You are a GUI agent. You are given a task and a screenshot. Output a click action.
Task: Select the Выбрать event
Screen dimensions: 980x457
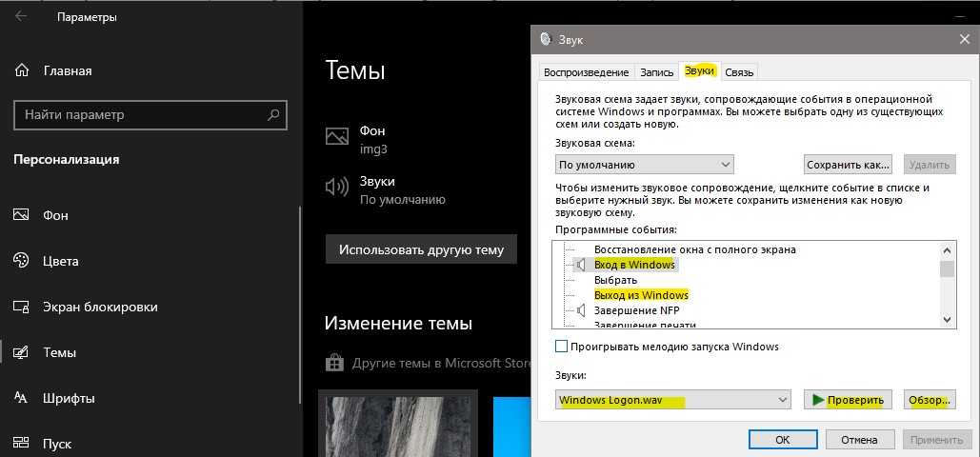click(615, 280)
